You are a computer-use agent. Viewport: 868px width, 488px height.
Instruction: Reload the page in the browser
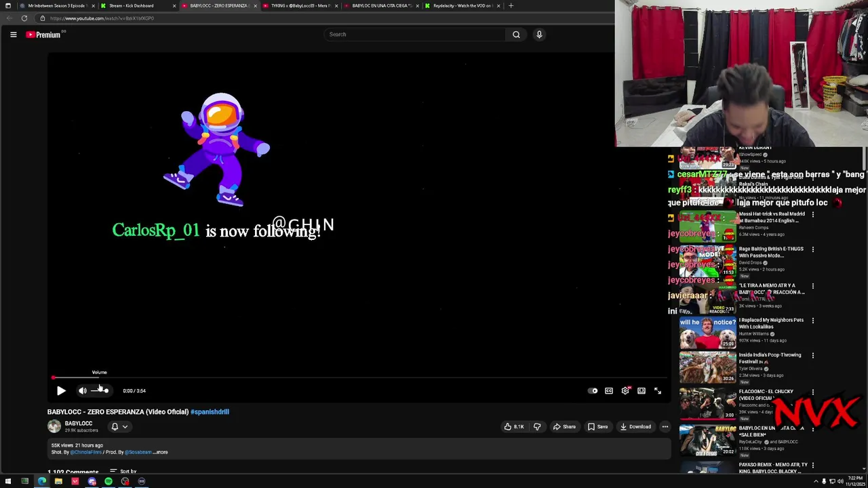click(24, 18)
